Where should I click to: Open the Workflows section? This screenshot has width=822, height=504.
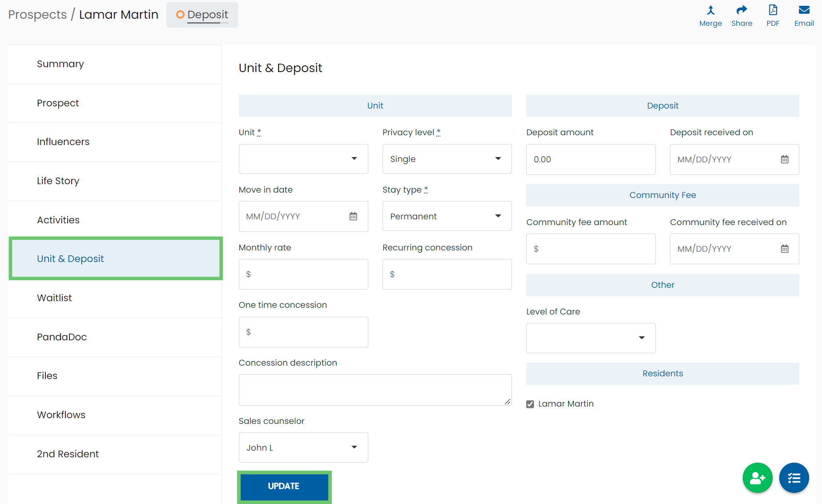115,415
